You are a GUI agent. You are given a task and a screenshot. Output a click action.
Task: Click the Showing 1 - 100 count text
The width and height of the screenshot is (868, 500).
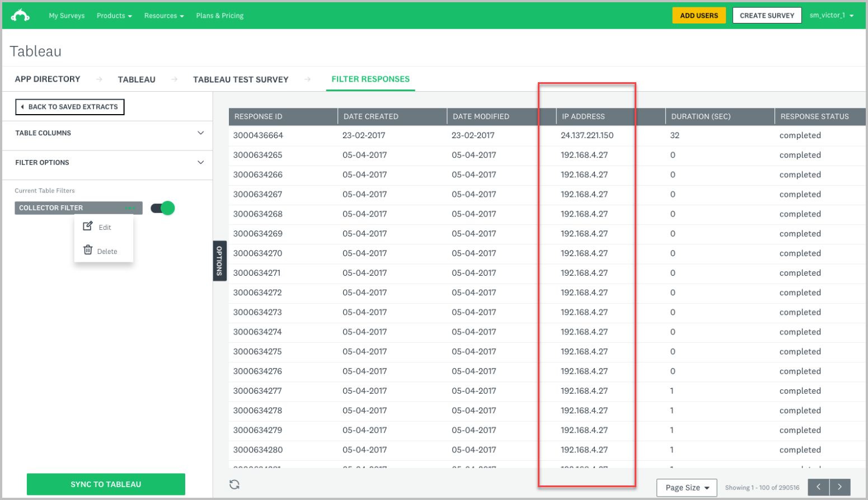tap(762, 488)
